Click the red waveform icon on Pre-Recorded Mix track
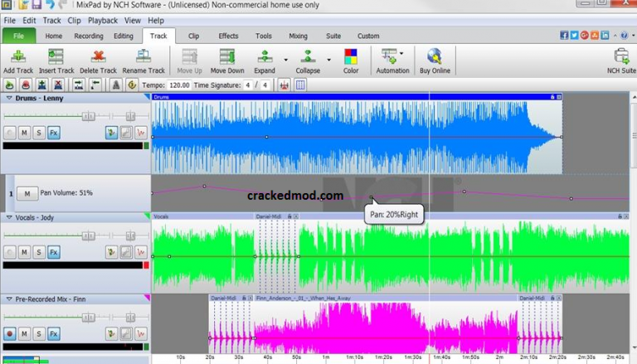The image size is (637, 364). point(141,334)
